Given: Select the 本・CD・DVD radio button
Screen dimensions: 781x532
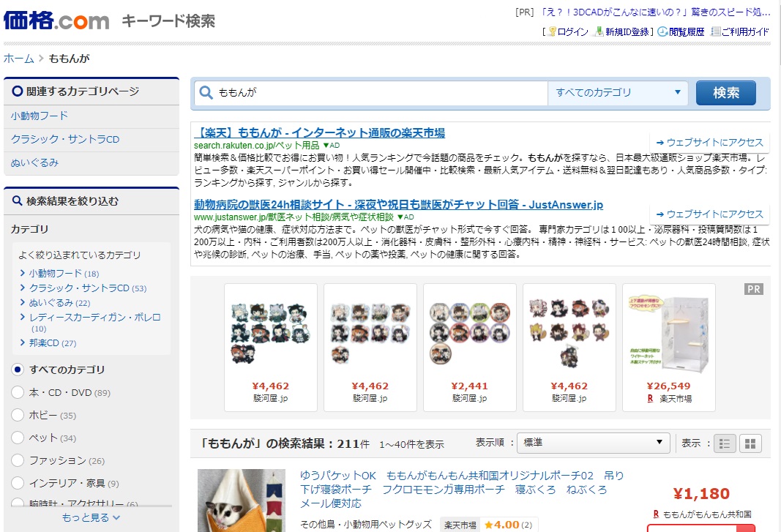Looking at the screenshot, I should [x=18, y=392].
